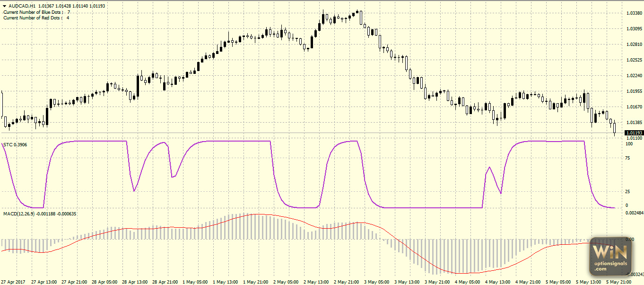
Task: Click the 3 May 05:00 time label
Action: (376, 282)
